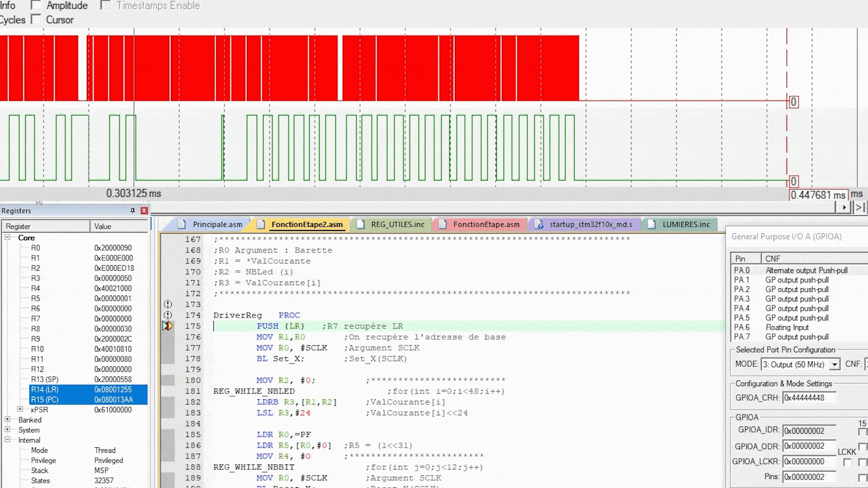Enable the Timestamps Enable checkbox
This screenshot has width=868, height=488.
[105, 5]
